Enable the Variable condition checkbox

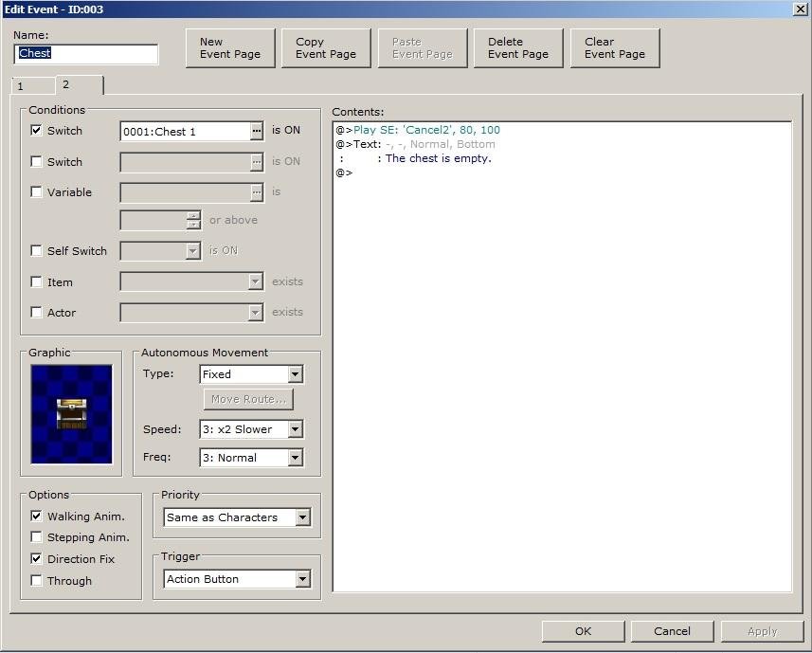click(36, 192)
